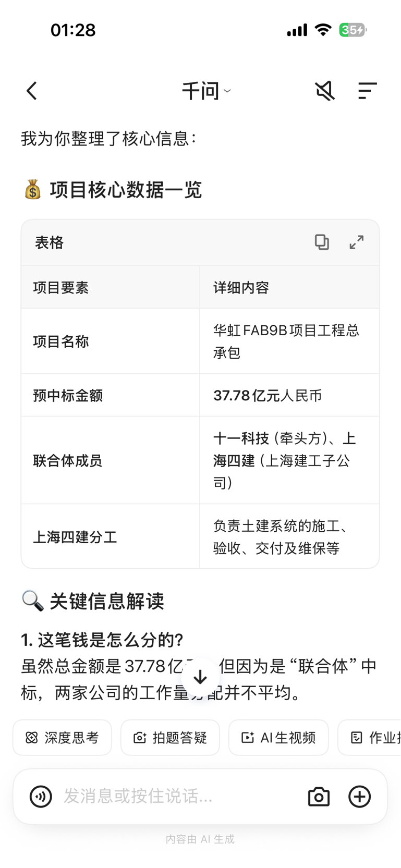Select the 拍题答疑 chip
Viewport: 401px width, 868px height.
point(171,737)
